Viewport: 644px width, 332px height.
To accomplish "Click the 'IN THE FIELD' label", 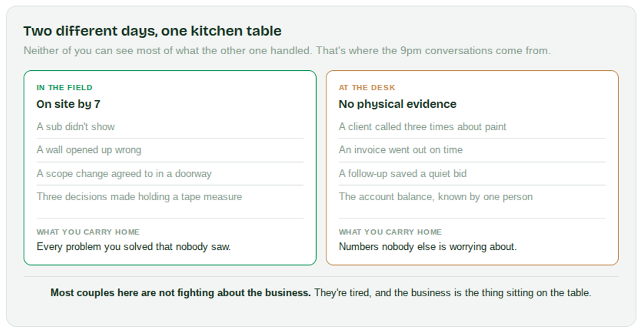I will tap(64, 87).
